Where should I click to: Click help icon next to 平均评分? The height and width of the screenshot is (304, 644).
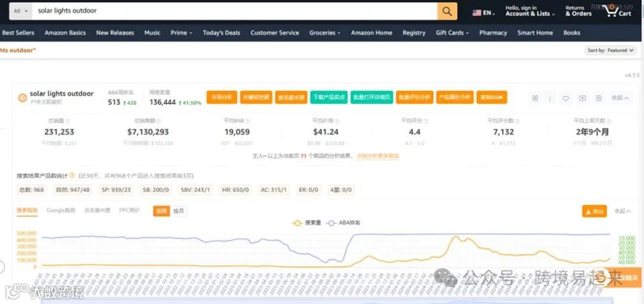pos(426,121)
